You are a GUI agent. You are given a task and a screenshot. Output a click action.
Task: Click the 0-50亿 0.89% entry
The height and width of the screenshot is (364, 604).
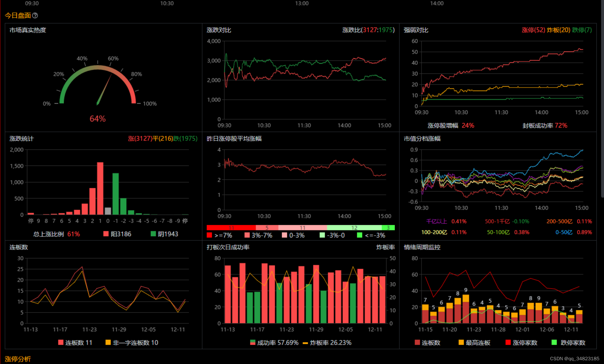(x=574, y=232)
